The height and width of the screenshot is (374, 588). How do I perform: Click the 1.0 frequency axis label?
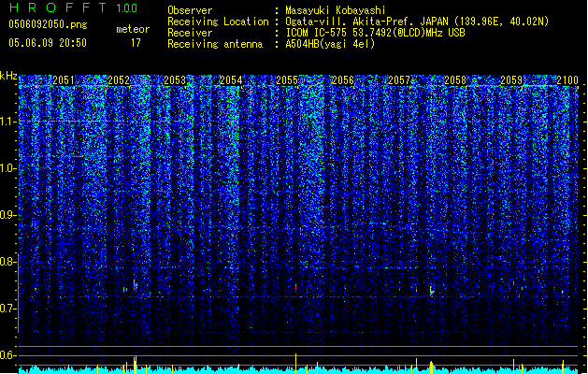(8, 169)
